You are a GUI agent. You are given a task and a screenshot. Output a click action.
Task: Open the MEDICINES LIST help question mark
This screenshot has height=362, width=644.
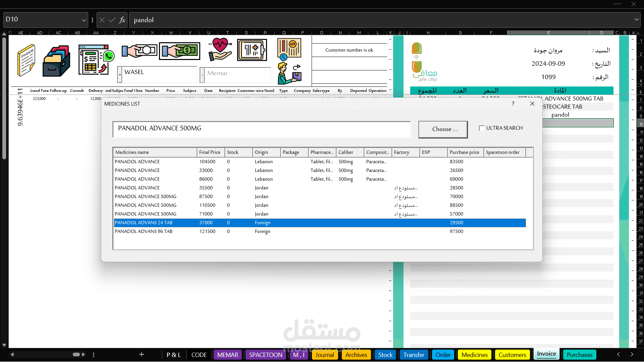(513, 104)
